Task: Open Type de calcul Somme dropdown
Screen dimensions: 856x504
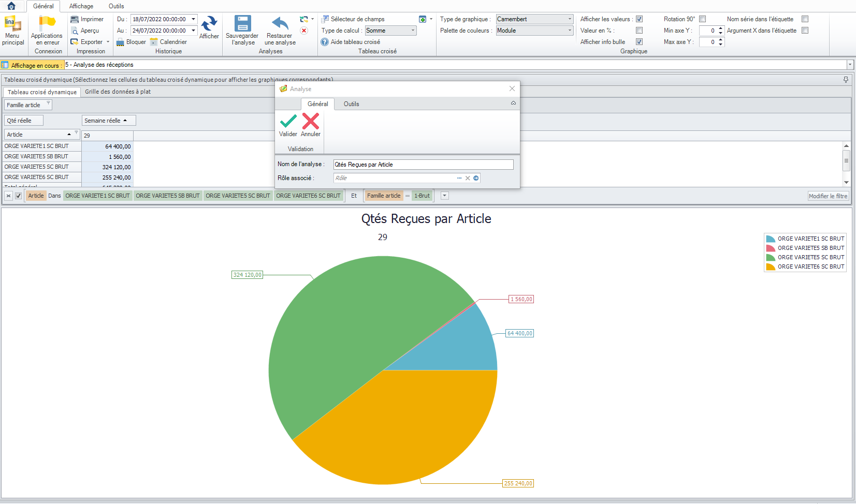Action: tap(413, 31)
